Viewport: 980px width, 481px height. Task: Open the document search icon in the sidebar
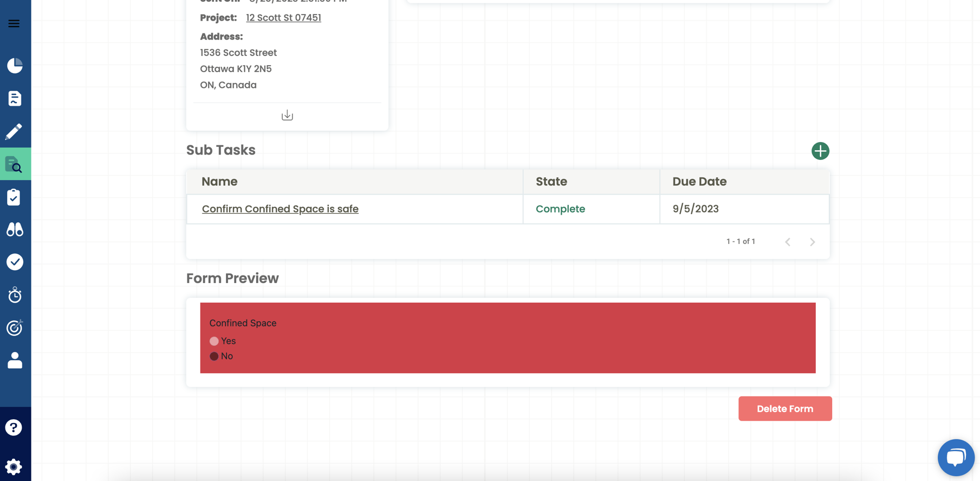[14, 164]
